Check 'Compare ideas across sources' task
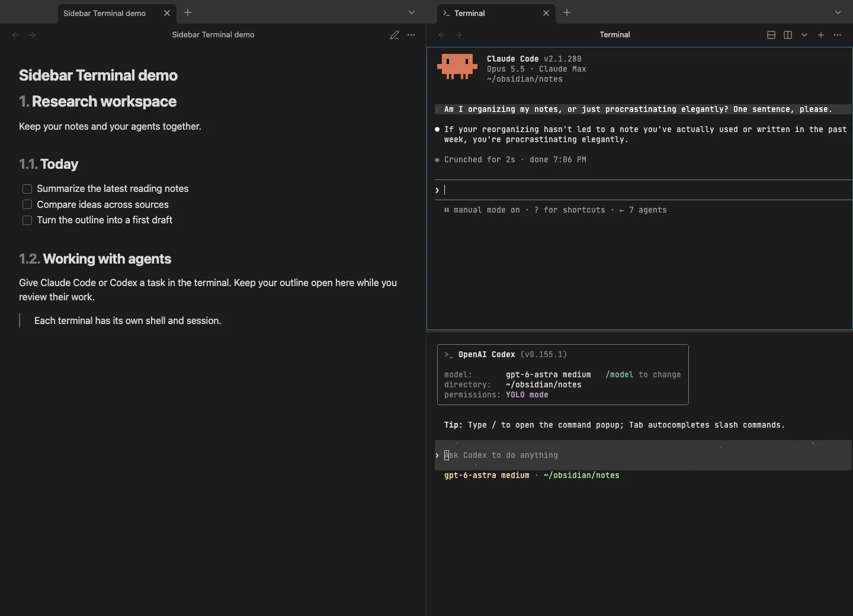Viewport: 853px width, 616px height. click(x=27, y=204)
